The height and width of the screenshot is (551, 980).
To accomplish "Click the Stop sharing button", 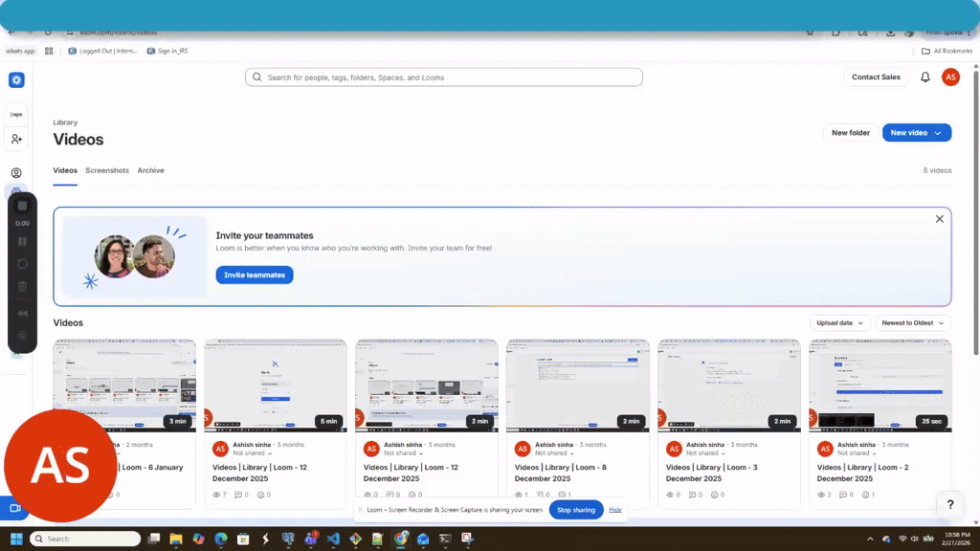I will click(575, 510).
